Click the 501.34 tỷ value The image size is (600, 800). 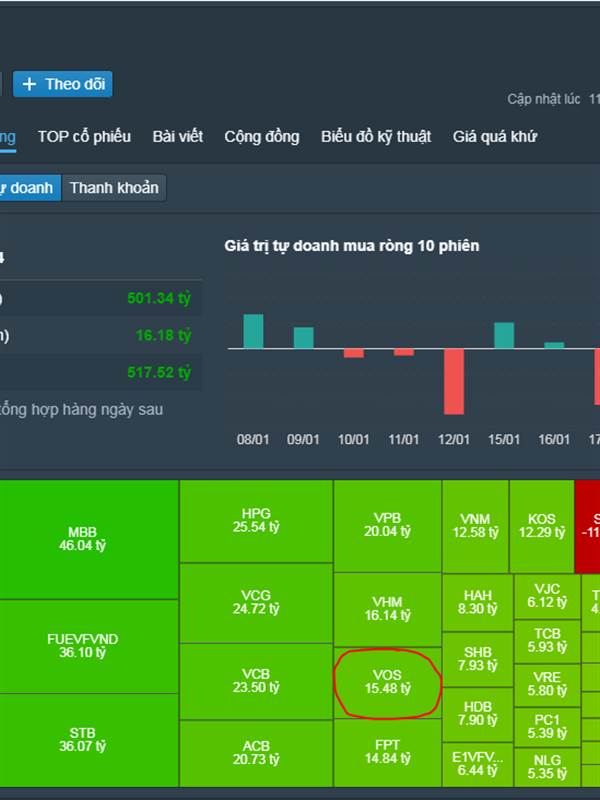159,298
